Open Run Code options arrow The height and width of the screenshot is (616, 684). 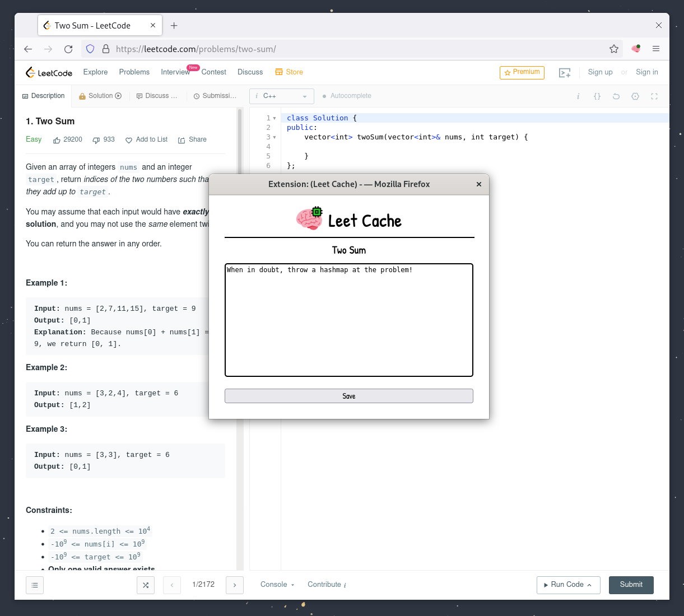pyautogui.click(x=589, y=585)
